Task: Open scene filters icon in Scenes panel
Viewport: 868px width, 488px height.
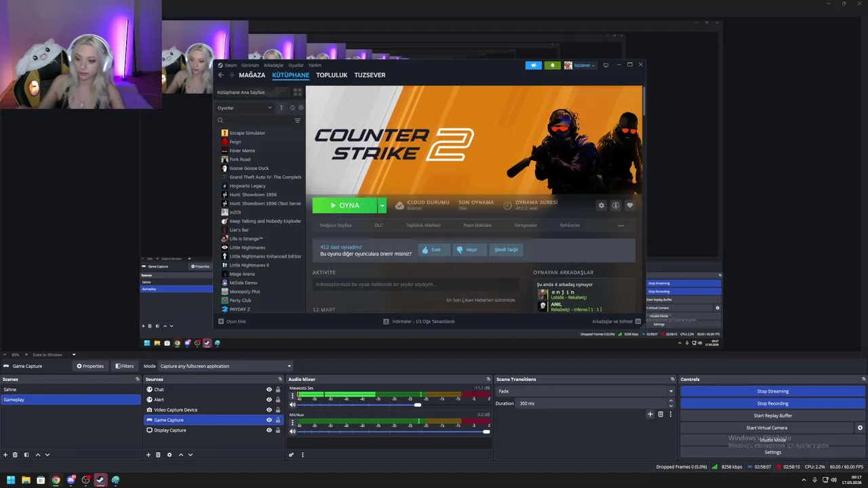Action: (x=26, y=455)
